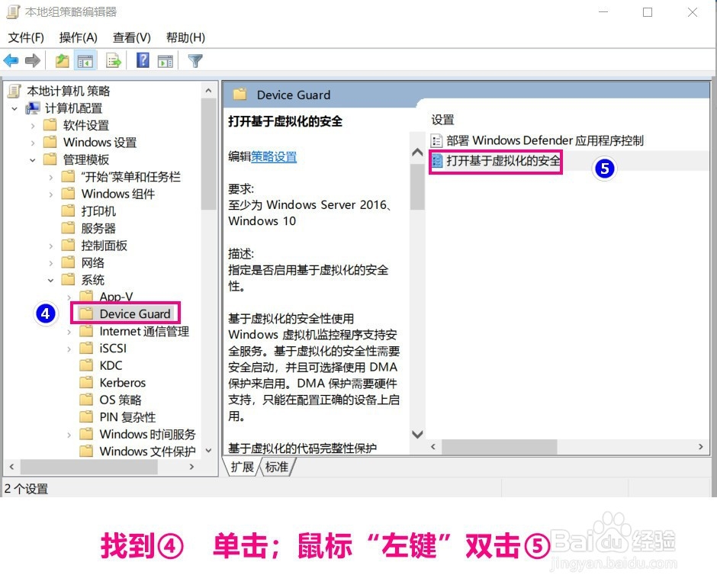The width and height of the screenshot is (717, 588).
Task: Click the Show Properties toolbar icon
Action: click(166, 60)
